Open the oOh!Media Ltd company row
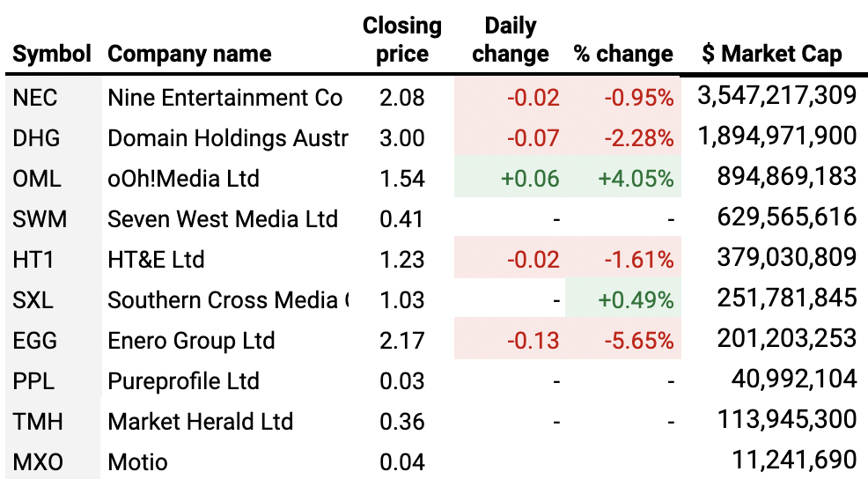Screen dimensions: 868x479 183,179
